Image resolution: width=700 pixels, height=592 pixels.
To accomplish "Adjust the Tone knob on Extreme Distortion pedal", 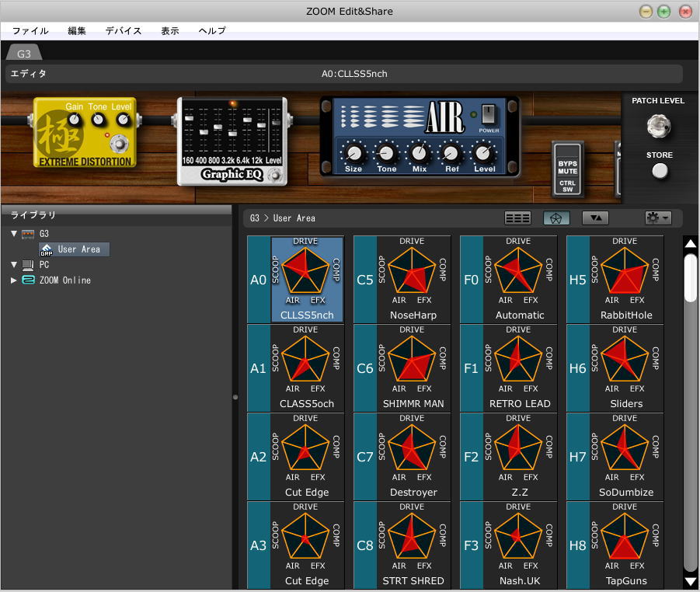I will (x=98, y=120).
